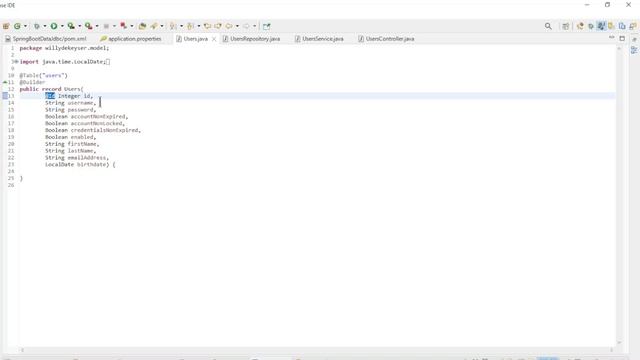Open the dropdown next to the grey stop icon
640x360 pixels.
[x=114, y=26]
